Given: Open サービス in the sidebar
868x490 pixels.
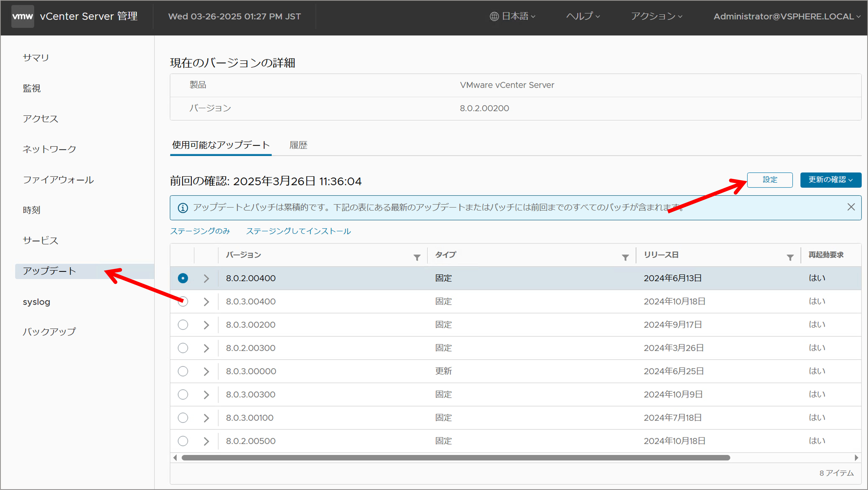Looking at the screenshot, I should (x=40, y=241).
